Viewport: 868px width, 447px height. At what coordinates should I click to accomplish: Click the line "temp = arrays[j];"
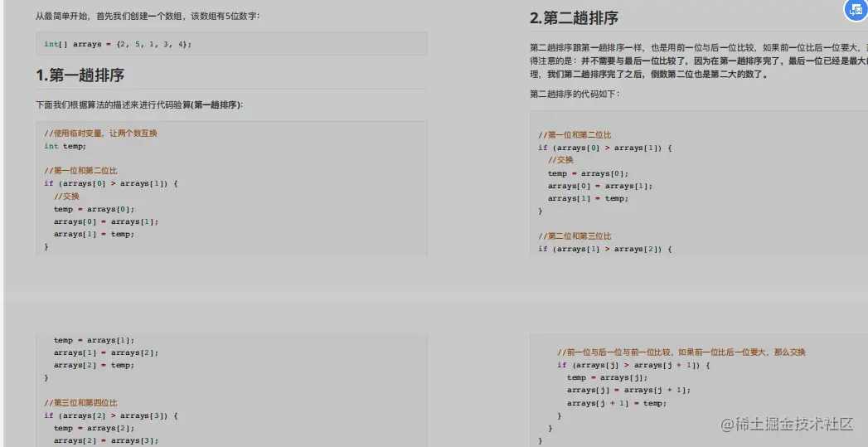coord(607,378)
